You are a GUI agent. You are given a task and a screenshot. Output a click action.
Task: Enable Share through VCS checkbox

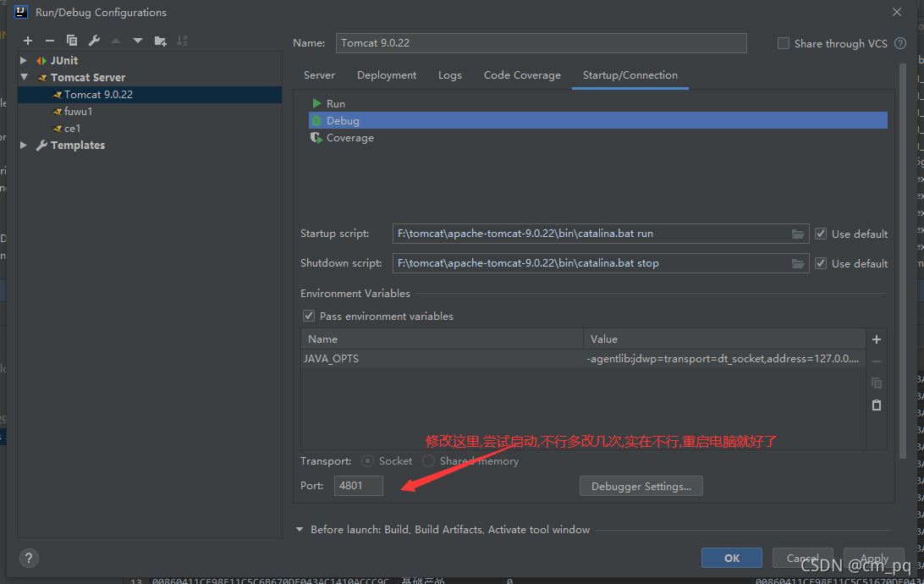click(784, 43)
